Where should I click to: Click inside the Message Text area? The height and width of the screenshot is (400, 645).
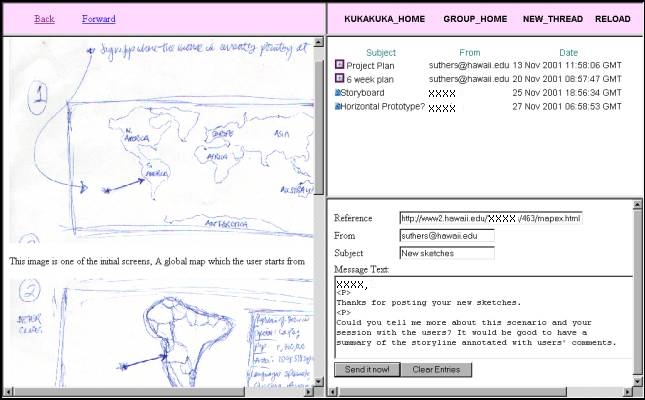click(480, 320)
